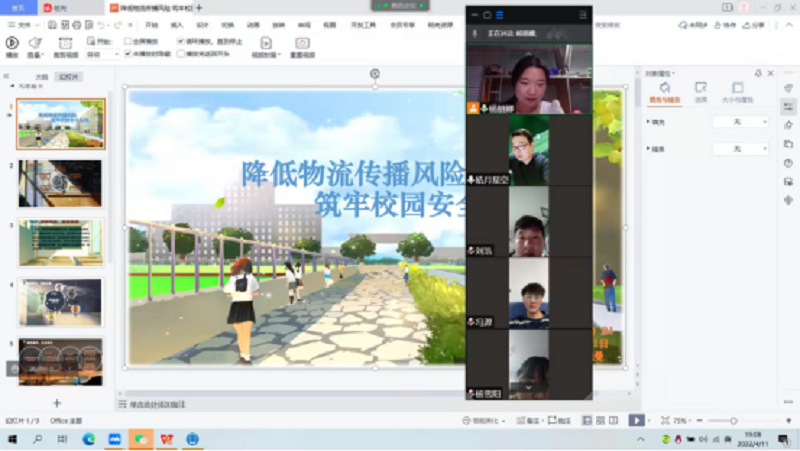Click the Play video icon in ribbon
800x451 pixels.
coord(12,43)
